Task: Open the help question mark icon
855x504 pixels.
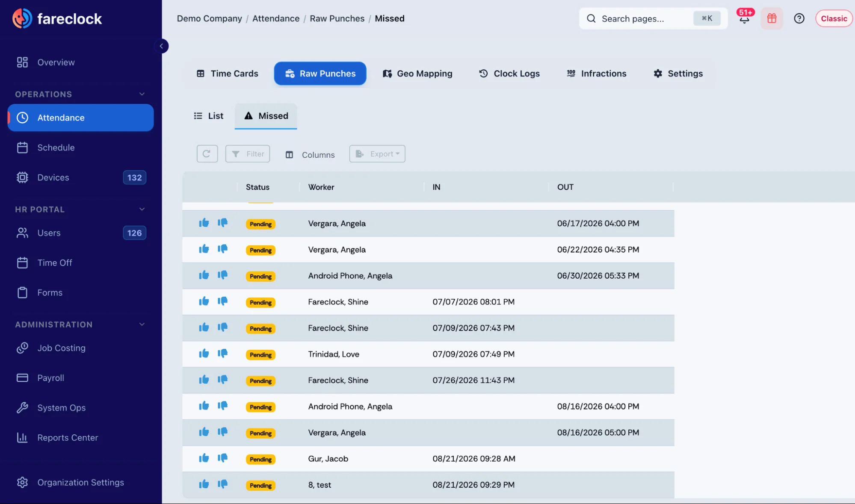Action: coord(799,18)
